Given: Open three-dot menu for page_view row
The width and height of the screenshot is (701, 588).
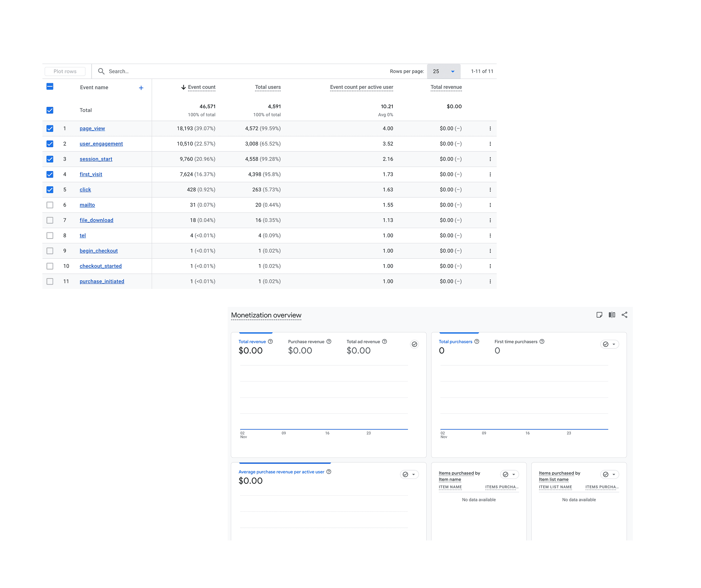Looking at the screenshot, I should pos(490,129).
